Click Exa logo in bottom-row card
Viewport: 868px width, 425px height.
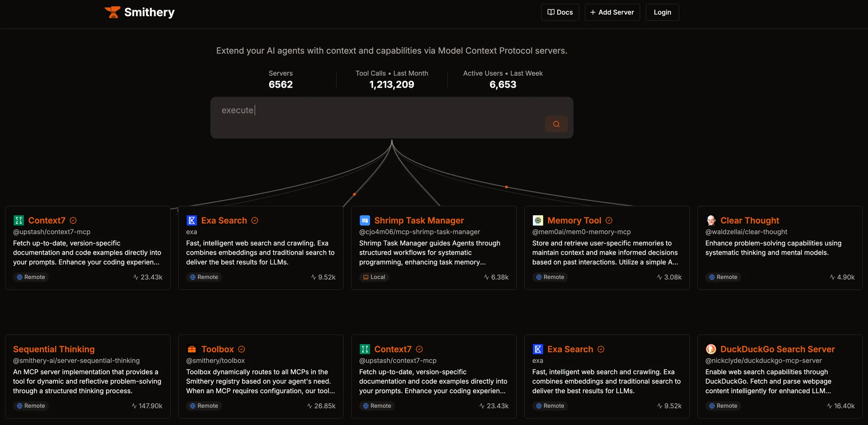click(538, 349)
